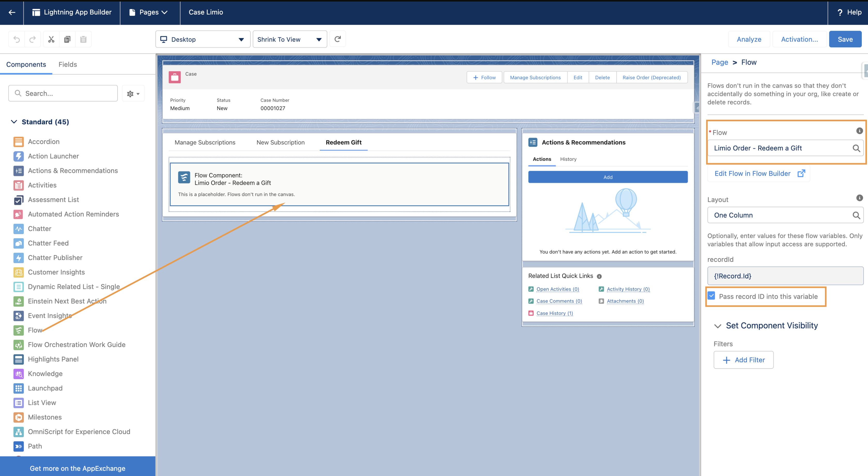868x476 pixels.
Task: Switch to the Fields tab
Action: point(67,64)
